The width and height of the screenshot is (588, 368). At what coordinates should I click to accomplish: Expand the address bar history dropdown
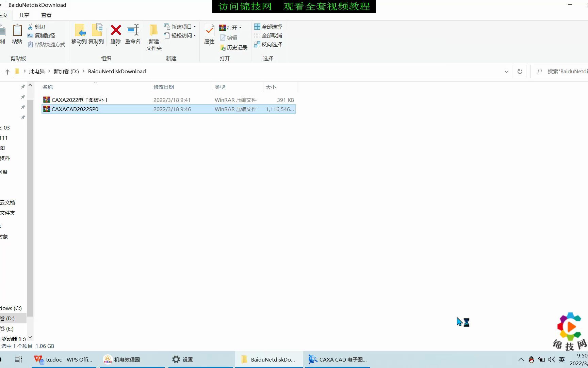[507, 72]
